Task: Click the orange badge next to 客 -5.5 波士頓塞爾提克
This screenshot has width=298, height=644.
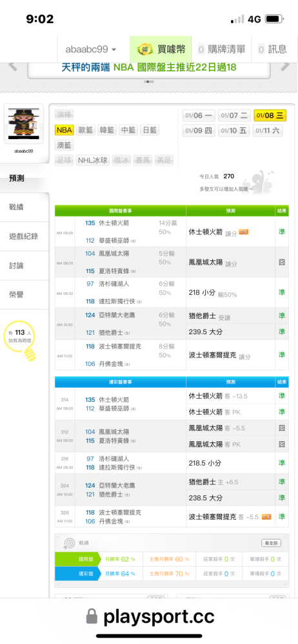Action: click(x=266, y=516)
